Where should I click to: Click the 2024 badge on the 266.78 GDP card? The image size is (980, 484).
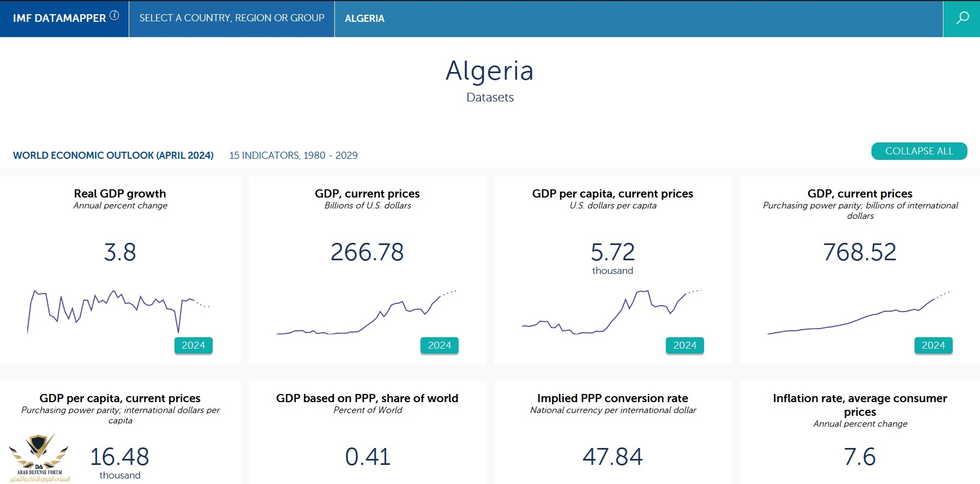[x=439, y=345]
